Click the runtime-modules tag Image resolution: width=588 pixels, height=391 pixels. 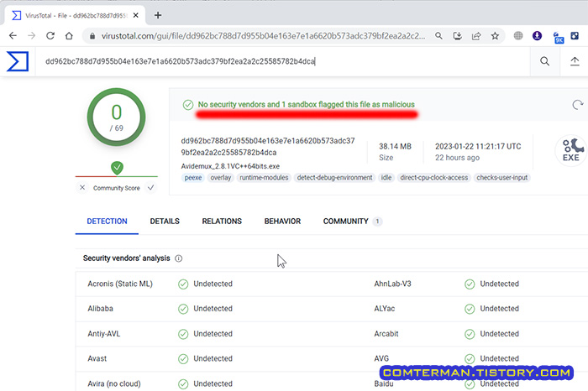coord(264,178)
